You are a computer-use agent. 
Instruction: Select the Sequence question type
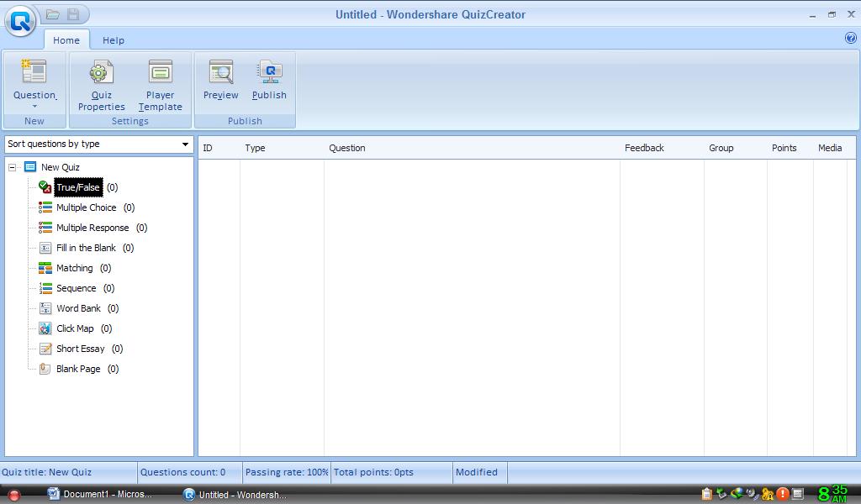(77, 288)
